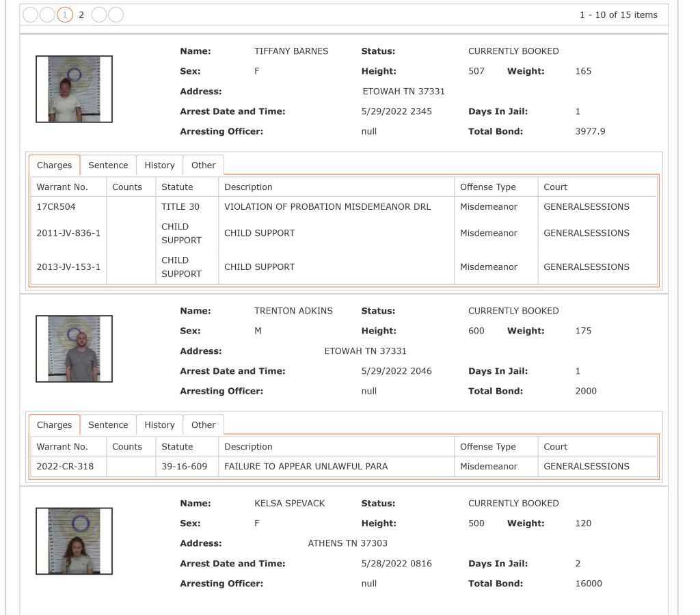Open Tiffany Barnes mugshot photo
This screenshot has height=615, width=700.
[x=74, y=89]
